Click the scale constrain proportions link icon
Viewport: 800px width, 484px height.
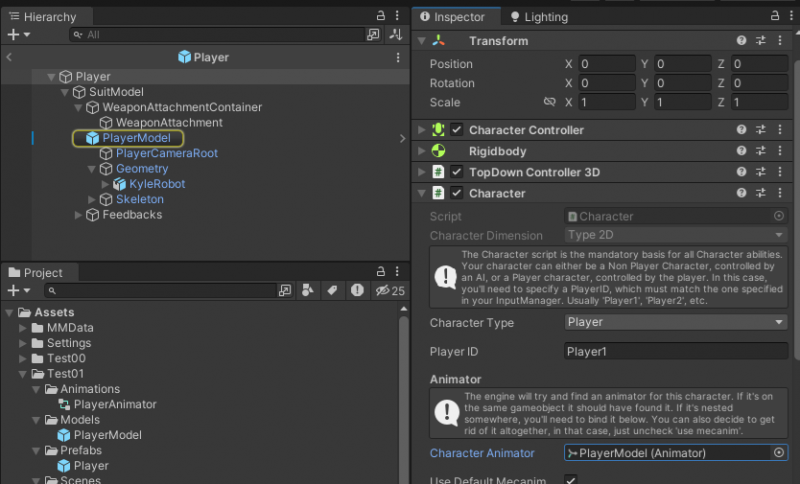(549, 102)
